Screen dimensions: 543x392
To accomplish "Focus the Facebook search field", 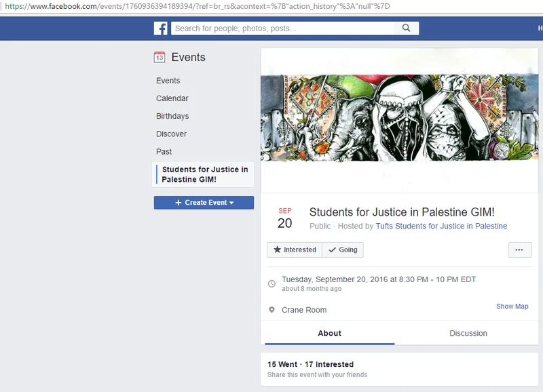I will point(282,28).
